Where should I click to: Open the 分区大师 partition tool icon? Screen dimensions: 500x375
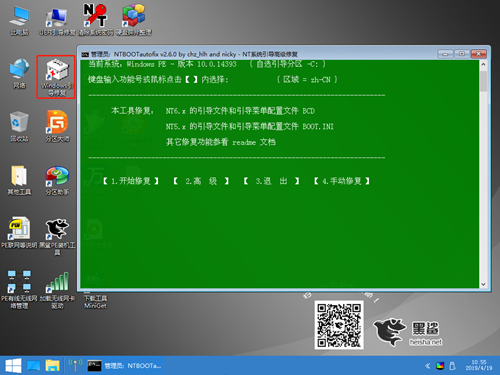tap(57, 126)
